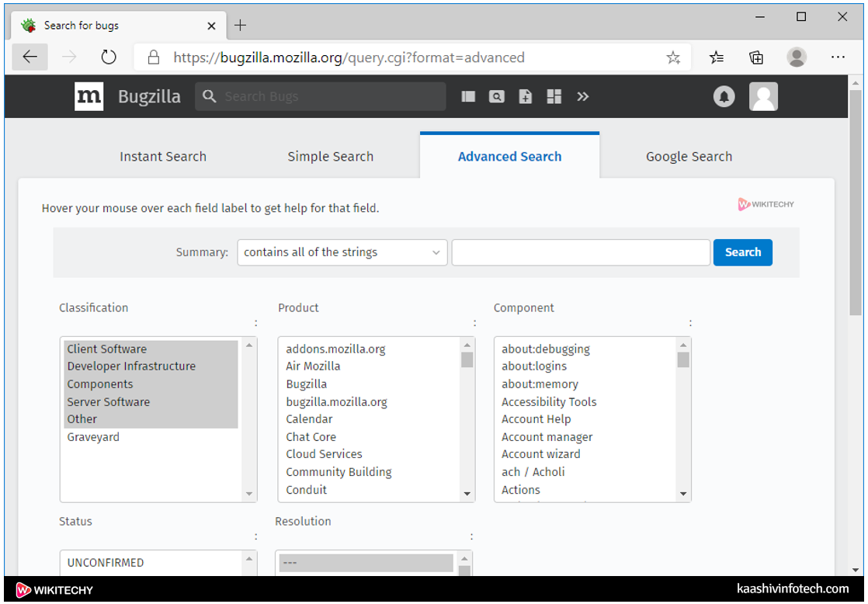
Task: Click the Advanced Search magnifier icon in header
Action: point(497,96)
